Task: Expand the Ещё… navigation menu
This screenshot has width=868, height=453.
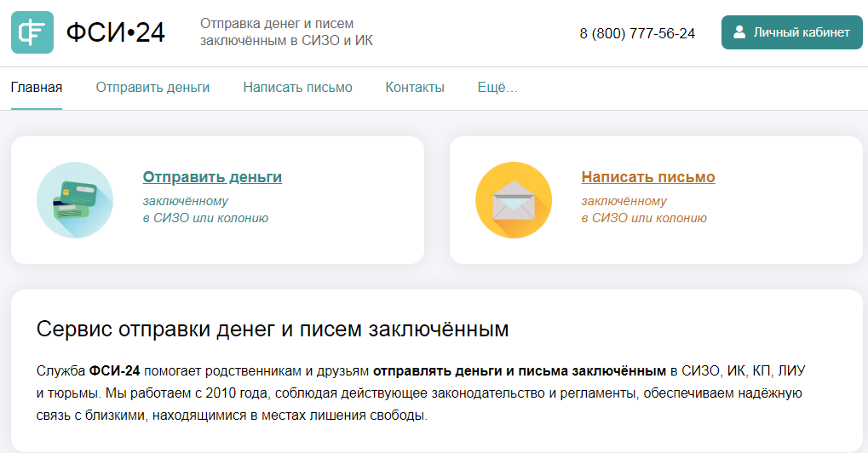Action: [497, 87]
